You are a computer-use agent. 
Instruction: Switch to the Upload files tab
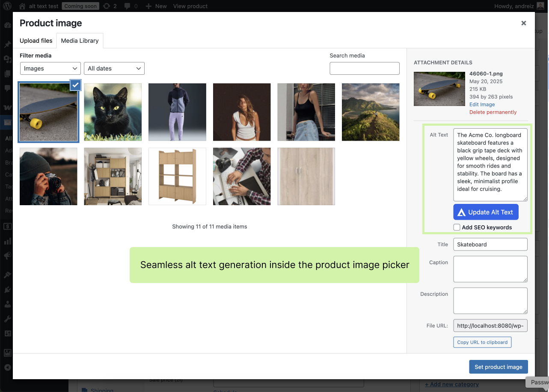click(36, 41)
